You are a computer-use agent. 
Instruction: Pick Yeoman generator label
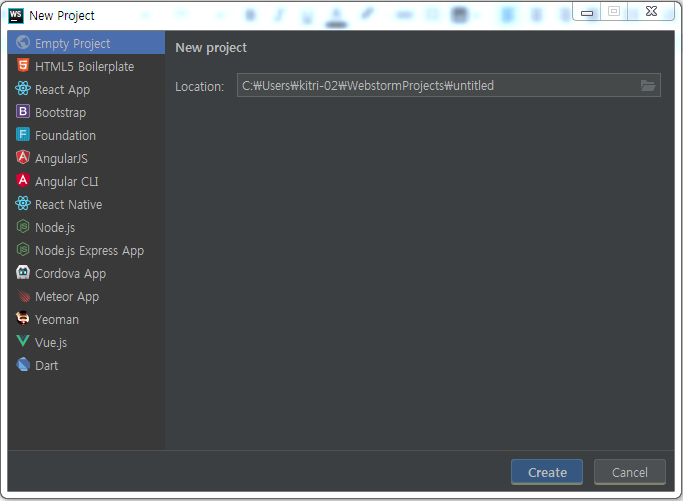pos(57,320)
